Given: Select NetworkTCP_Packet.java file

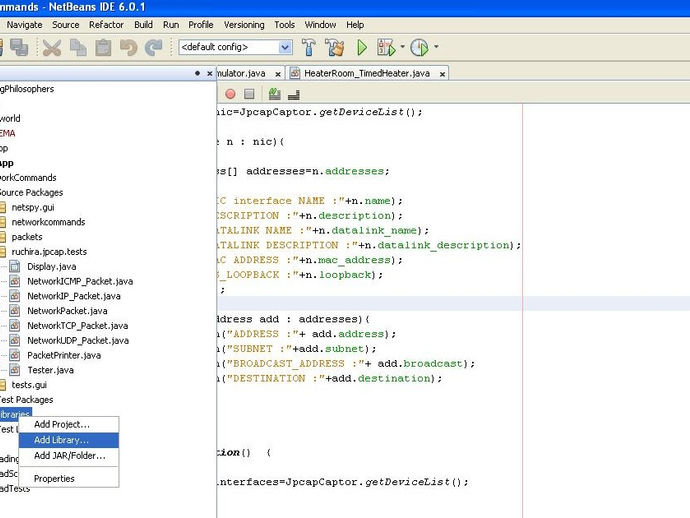Looking at the screenshot, I should 77,326.
